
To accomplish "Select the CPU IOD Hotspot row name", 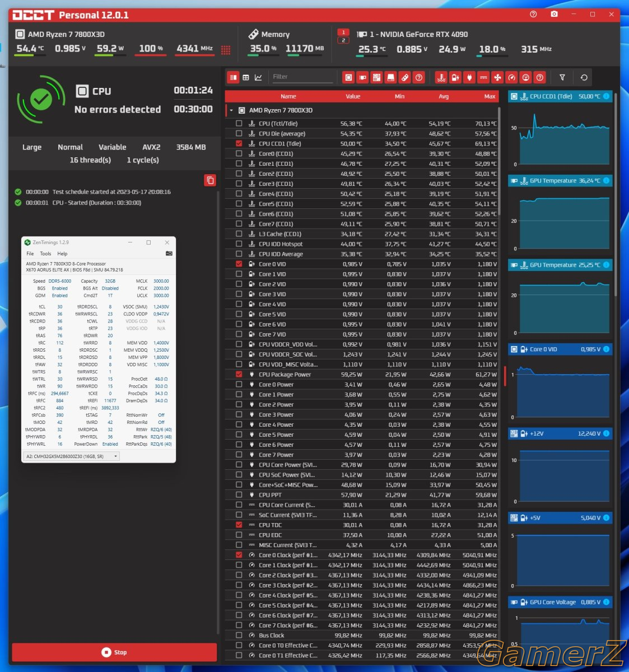I will (281, 244).
